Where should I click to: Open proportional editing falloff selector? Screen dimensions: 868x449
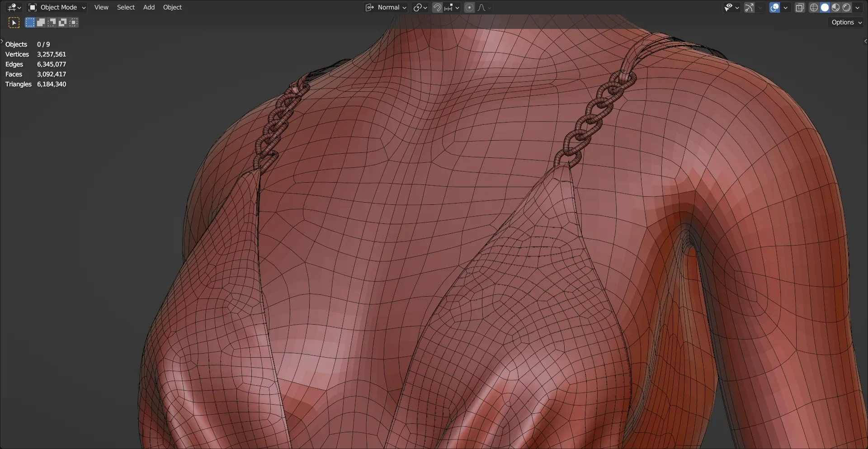484,7
